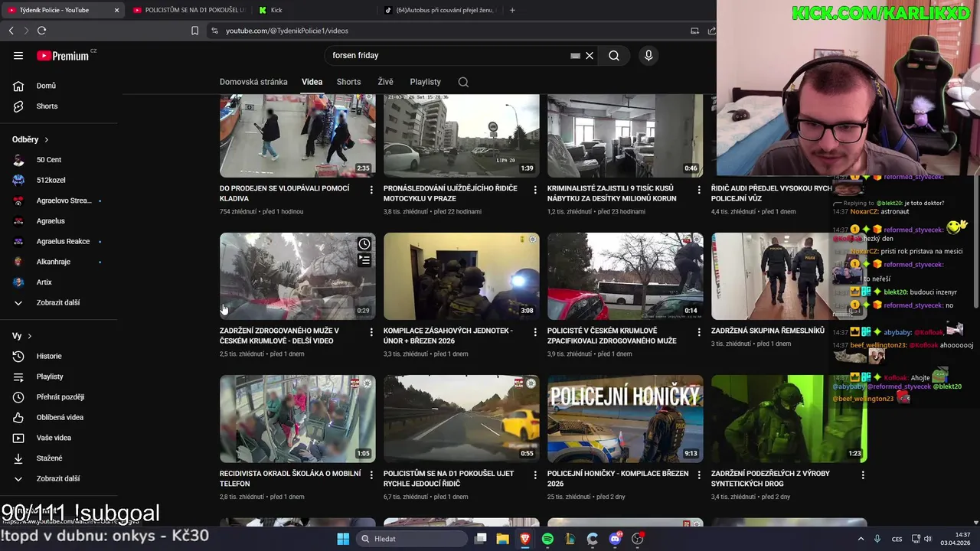The width and height of the screenshot is (980, 551).
Task: Bookmark this page icon in address bar
Action: pos(194,31)
